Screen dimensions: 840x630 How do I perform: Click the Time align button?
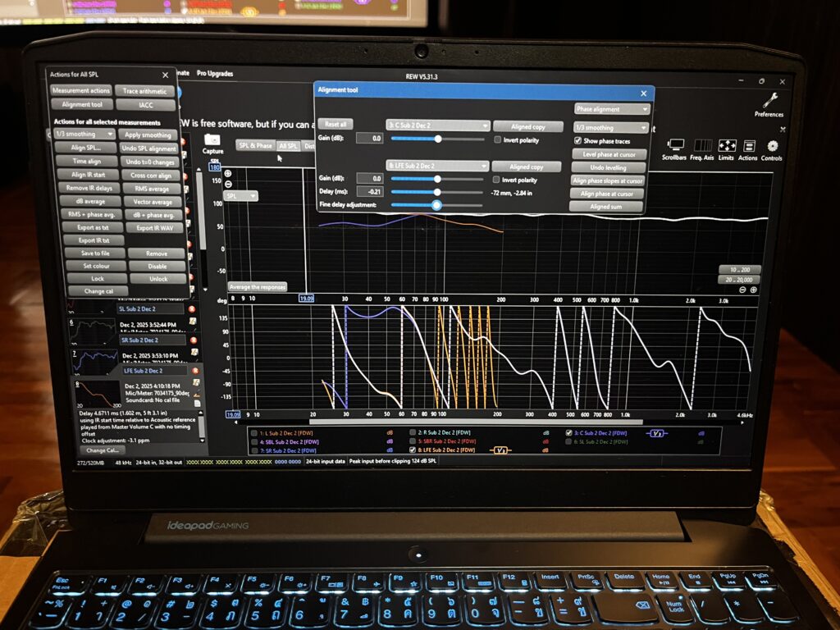[87, 162]
